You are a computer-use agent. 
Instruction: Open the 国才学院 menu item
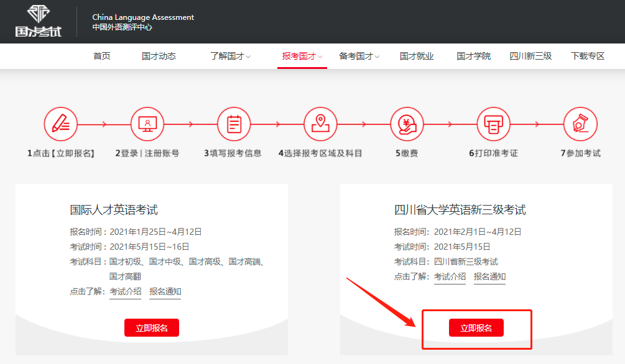pyautogui.click(x=473, y=56)
